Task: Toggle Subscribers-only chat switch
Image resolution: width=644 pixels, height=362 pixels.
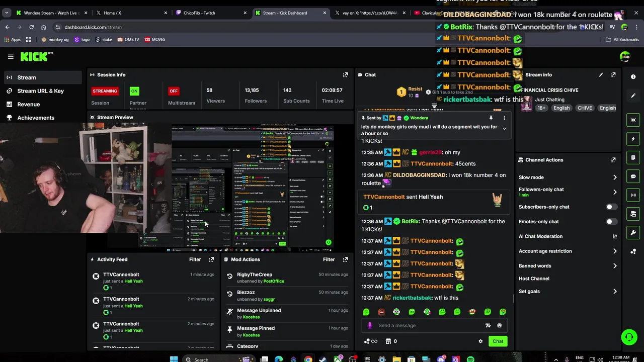Action: (611, 207)
